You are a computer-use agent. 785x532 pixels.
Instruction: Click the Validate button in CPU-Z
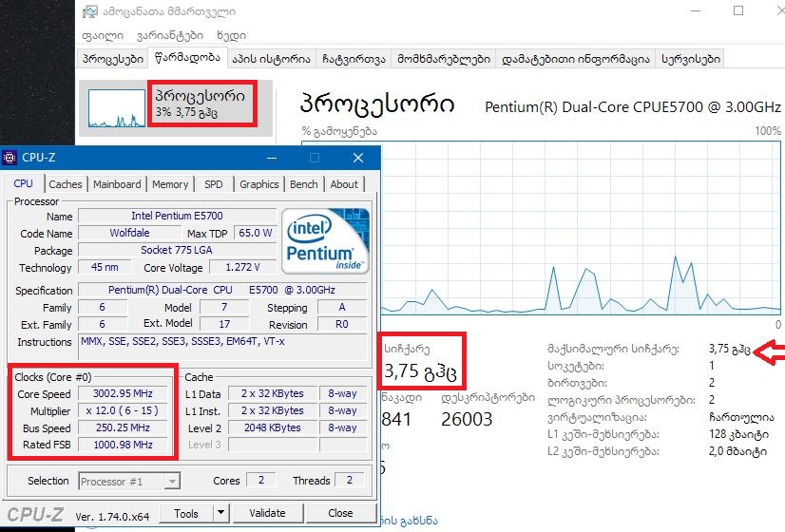pyautogui.click(x=267, y=514)
